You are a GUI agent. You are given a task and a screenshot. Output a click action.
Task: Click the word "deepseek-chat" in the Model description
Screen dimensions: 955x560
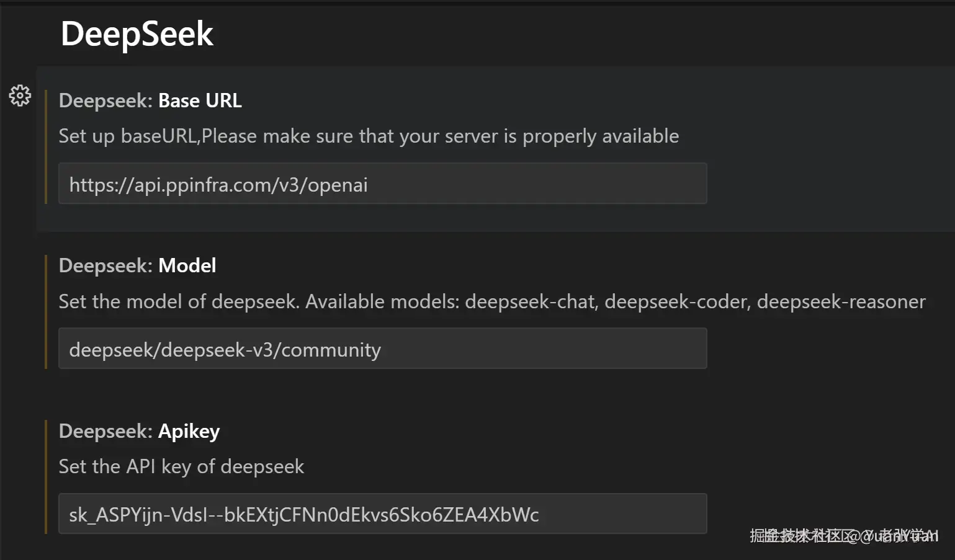(531, 301)
